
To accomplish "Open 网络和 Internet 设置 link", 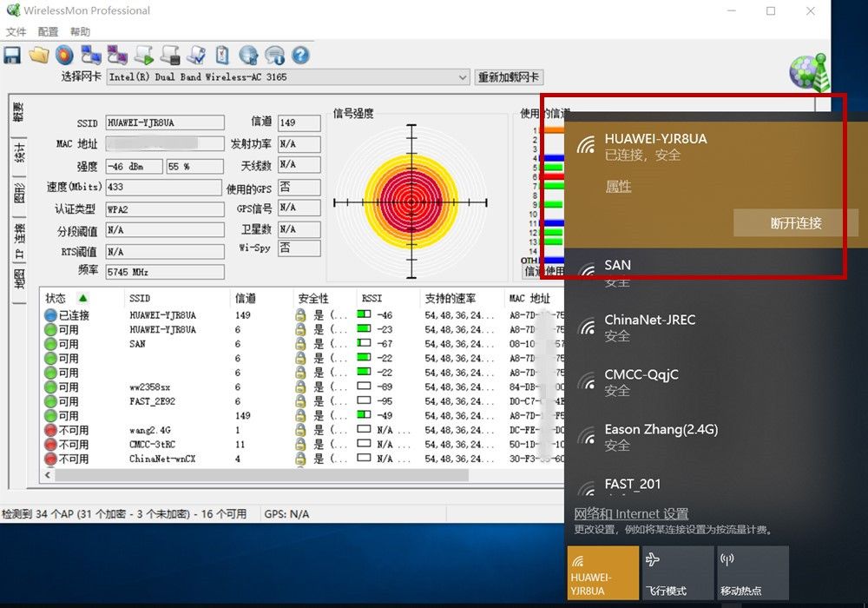I will [631, 514].
